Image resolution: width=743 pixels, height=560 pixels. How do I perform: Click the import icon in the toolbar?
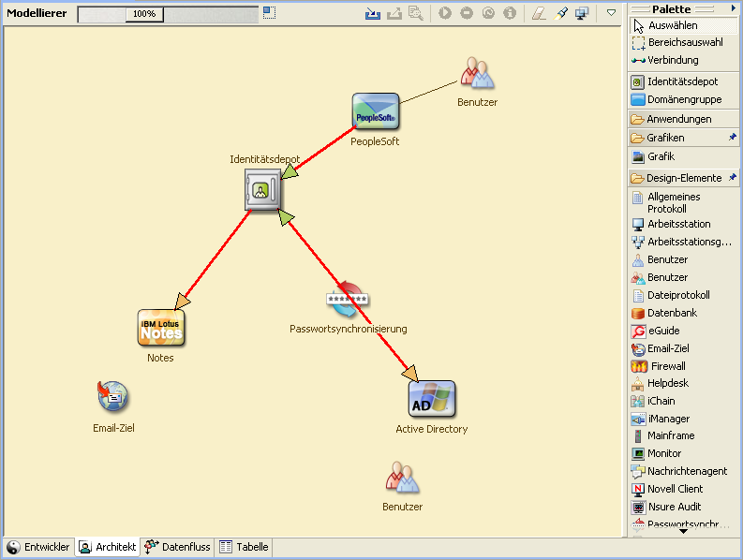coord(373,13)
